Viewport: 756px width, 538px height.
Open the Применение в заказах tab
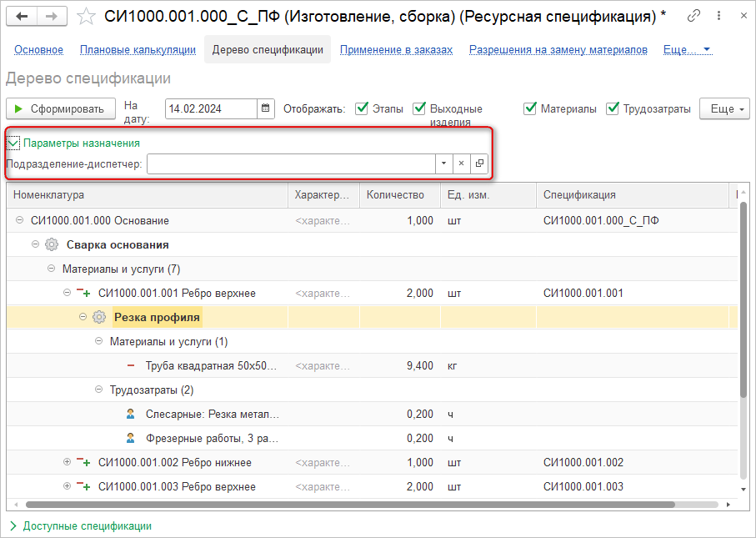(396, 50)
